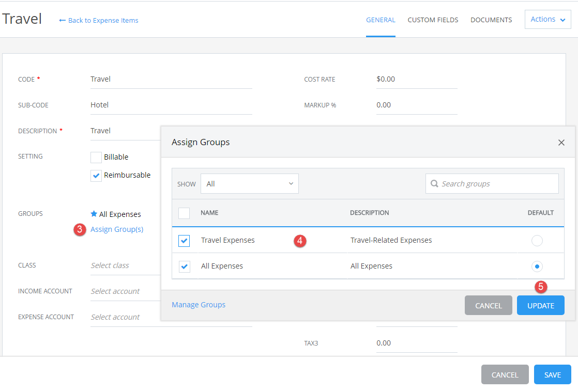Click the search magnifier icon in groups search
The width and height of the screenshot is (578, 392).
434,183
